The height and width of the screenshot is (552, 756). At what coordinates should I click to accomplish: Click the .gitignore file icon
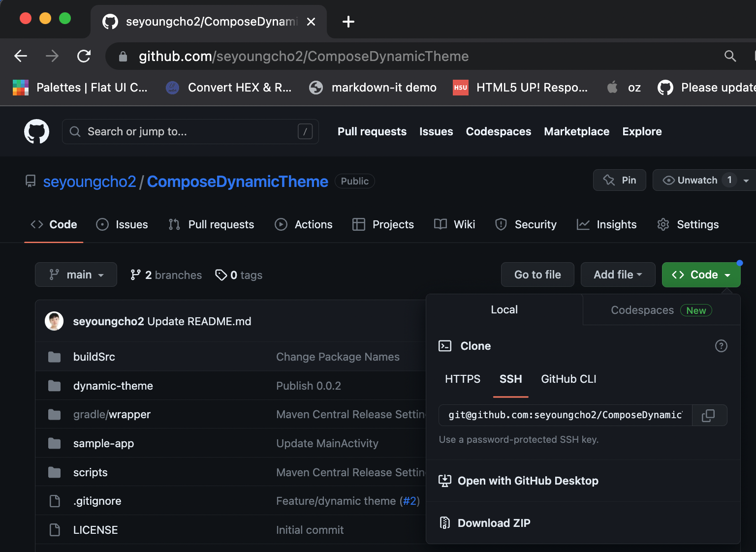click(55, 501)
